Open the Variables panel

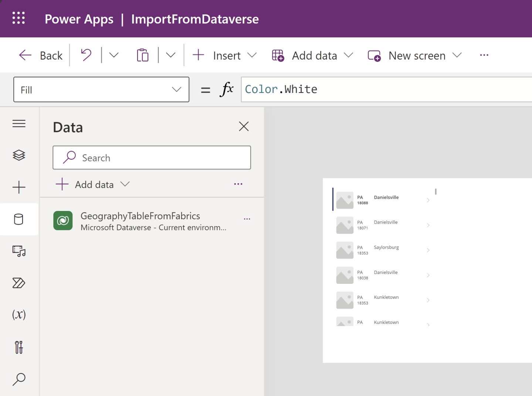click(x=19, y=315)
